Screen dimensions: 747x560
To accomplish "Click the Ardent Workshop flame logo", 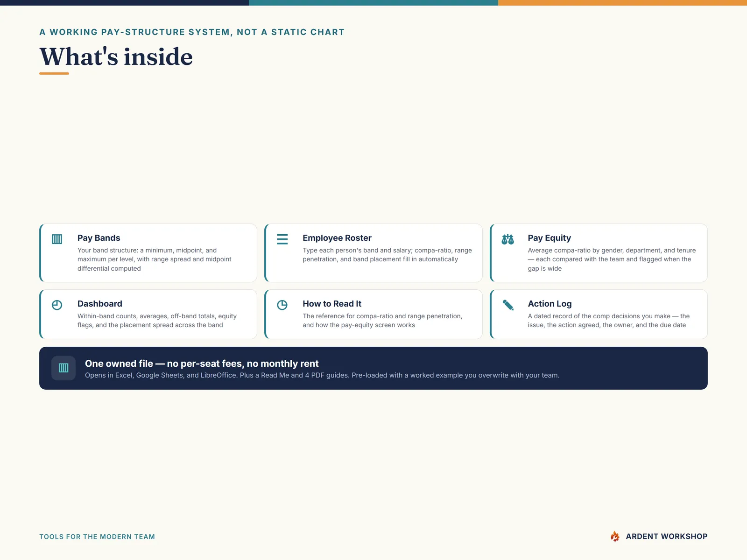I will [x=615, y=536].
